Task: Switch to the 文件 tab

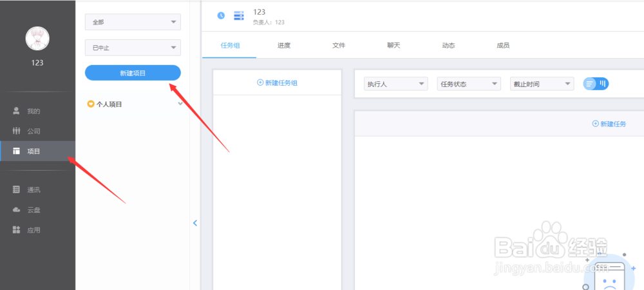Action: (339, 46)
